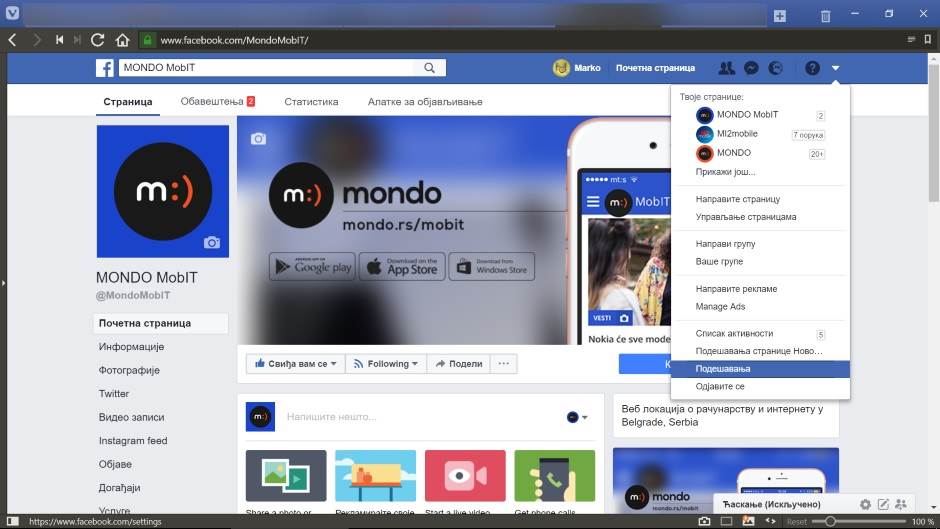Image resolution: width=940 pixels, height=529 pixels.
Task: Open Алатке за објављивање tab
Action: pyautogui.click(x=425, y=101)
